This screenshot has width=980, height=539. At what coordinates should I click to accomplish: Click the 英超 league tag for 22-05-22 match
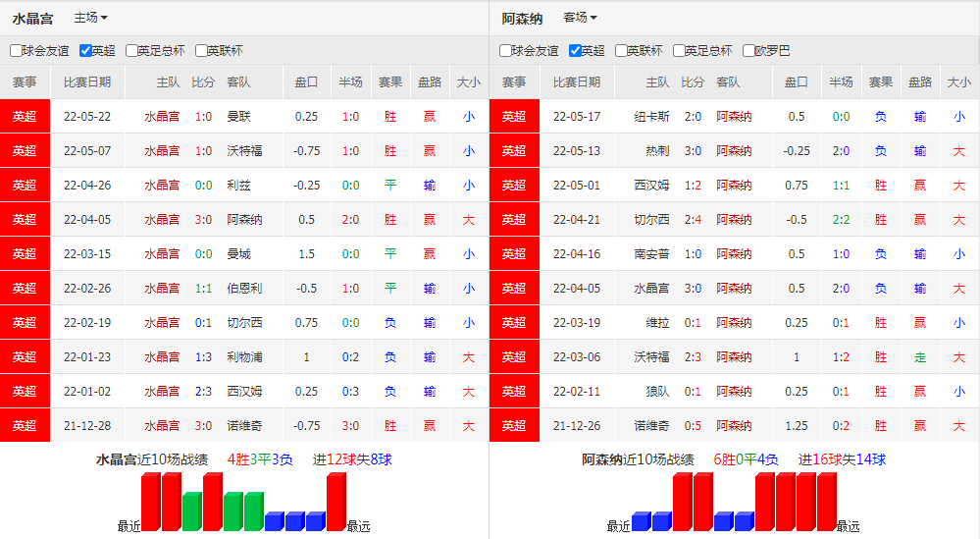click(25, 116)
